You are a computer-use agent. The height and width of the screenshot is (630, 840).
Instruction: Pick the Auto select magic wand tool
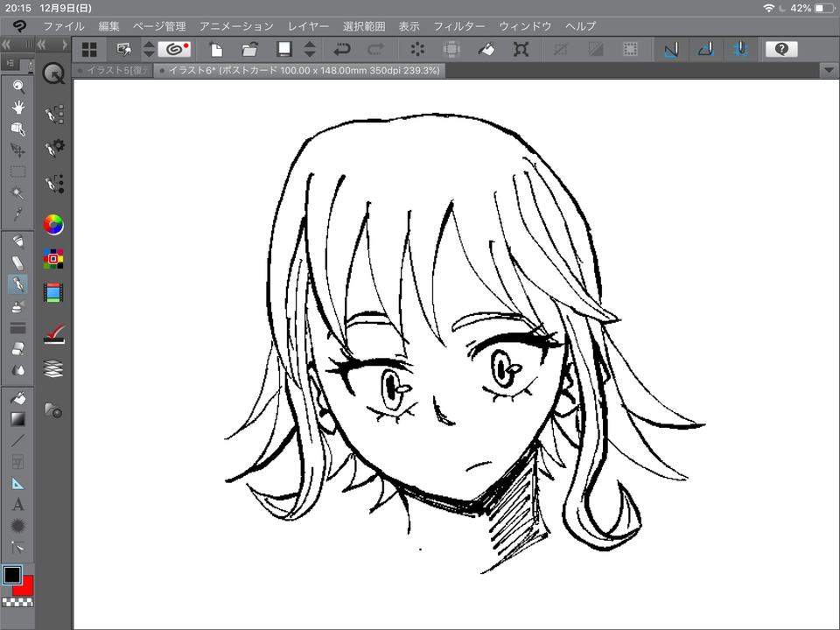point(17,192)
